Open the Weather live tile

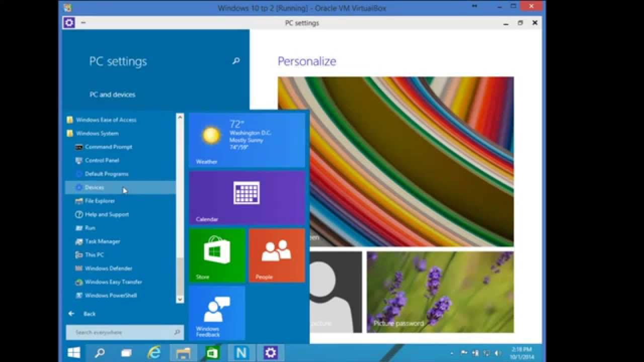tap(247, 140)
